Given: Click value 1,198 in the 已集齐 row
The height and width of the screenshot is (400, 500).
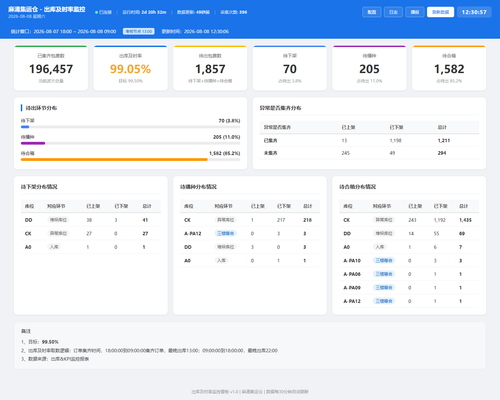Looking at the screenshot, I should pos(396,140).
